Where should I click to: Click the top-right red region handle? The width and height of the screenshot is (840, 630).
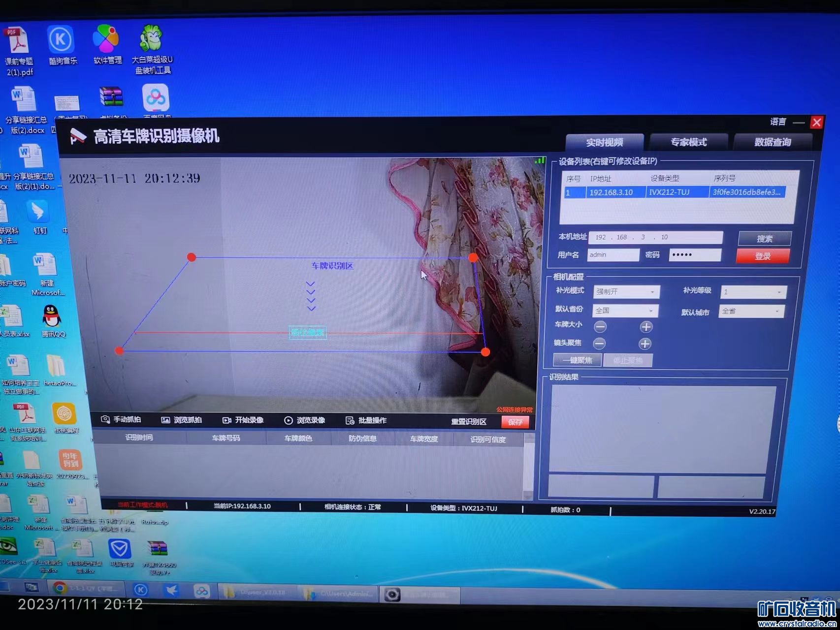coord(473,257)
